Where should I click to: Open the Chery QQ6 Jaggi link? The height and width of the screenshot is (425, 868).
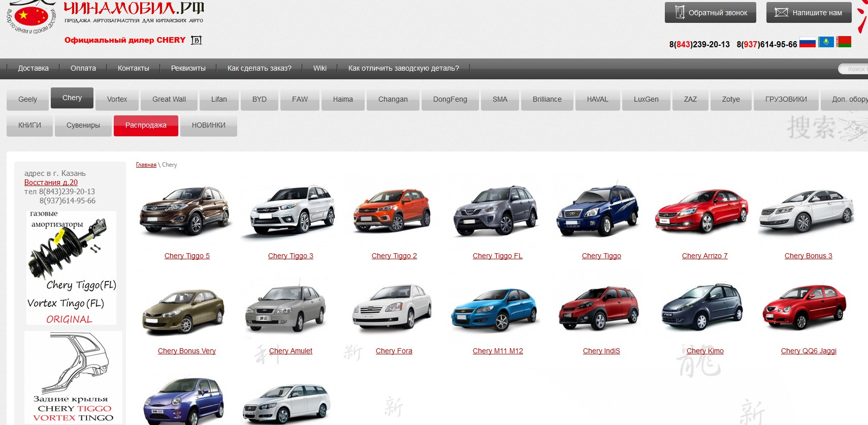click(x=809, y=351)
